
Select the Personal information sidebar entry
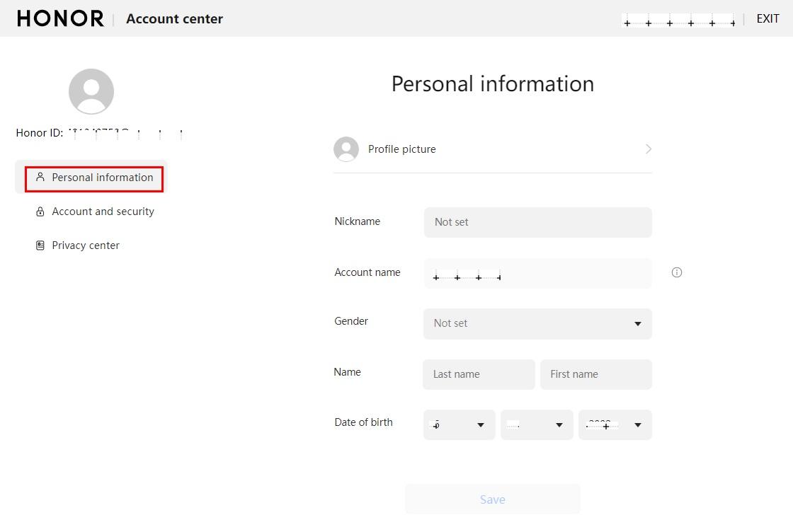[x=102, y=178]
